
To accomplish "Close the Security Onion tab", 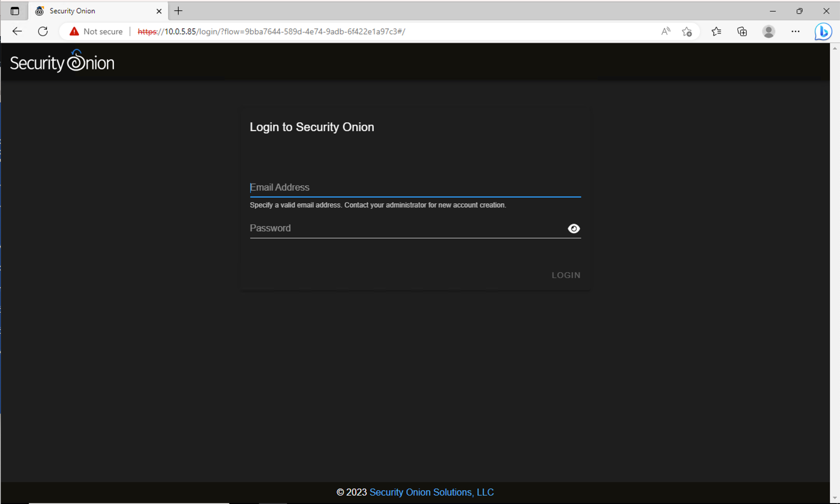I will [x=159, y=11].
